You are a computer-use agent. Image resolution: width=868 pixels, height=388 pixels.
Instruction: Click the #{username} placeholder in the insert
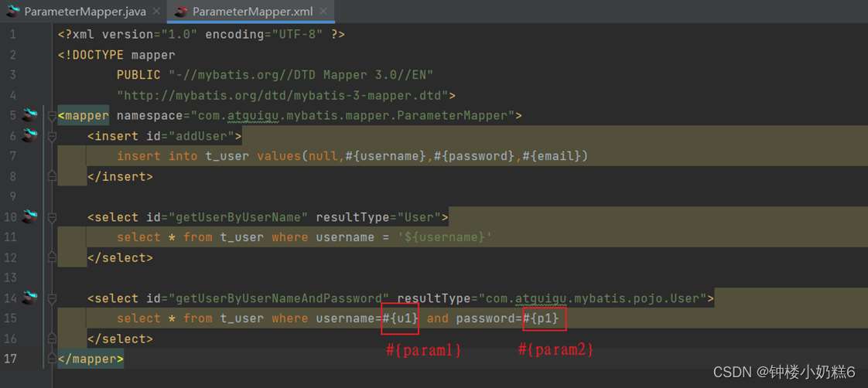tap(386, 156)
